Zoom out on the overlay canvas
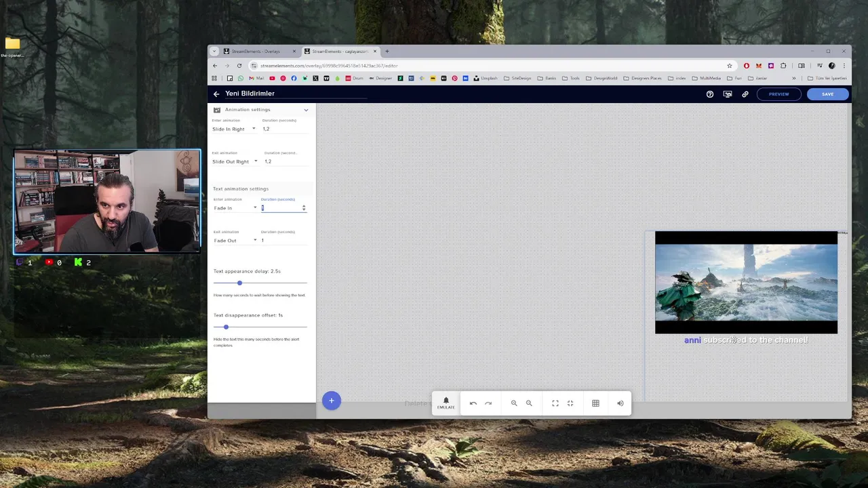 click(529, 403)
